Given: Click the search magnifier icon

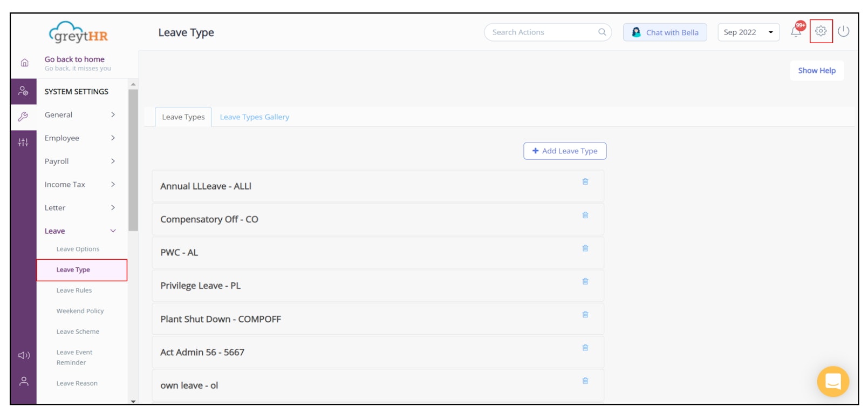Looking at the screenshot, I should (x=602, y=32).
